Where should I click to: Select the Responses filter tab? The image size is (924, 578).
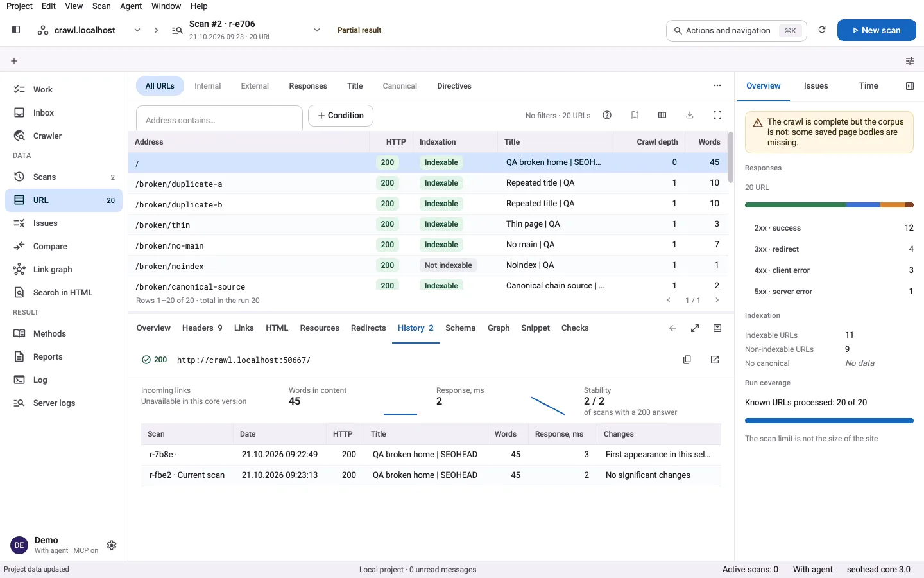point(308,86)
